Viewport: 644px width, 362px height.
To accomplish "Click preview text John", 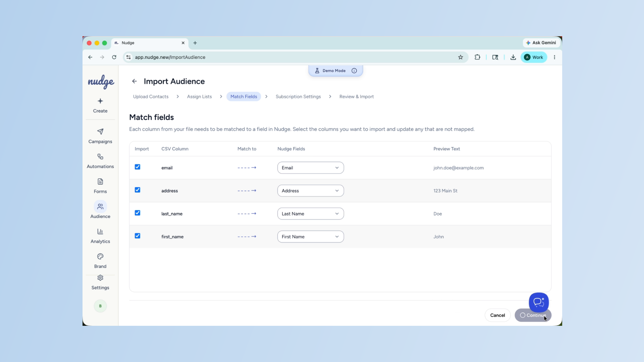I will (x=438, y=237).
